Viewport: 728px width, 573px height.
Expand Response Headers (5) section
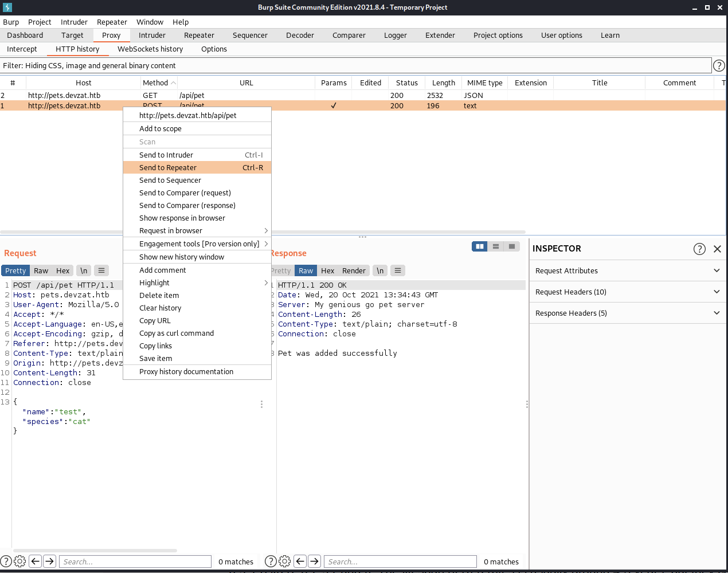tap(628, 313)
